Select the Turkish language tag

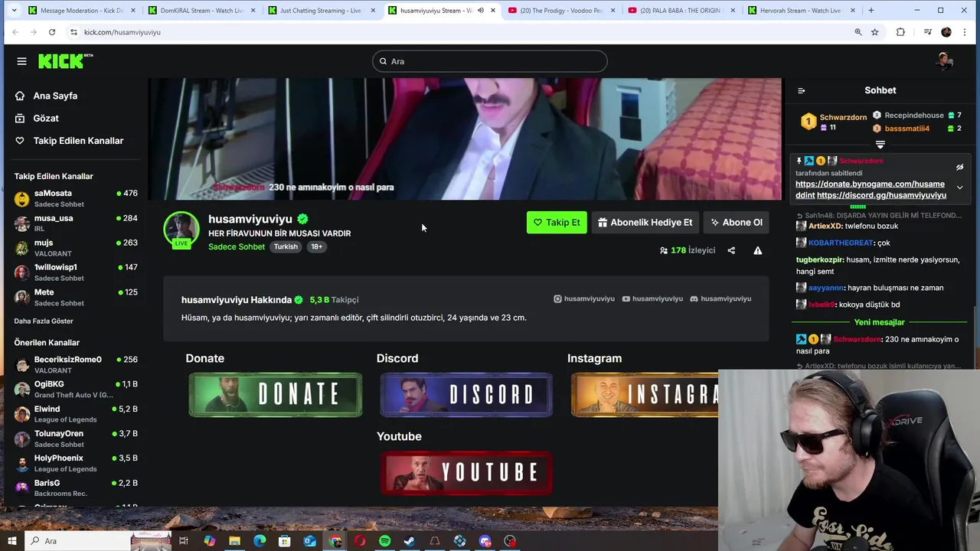(x=286, y=246)
